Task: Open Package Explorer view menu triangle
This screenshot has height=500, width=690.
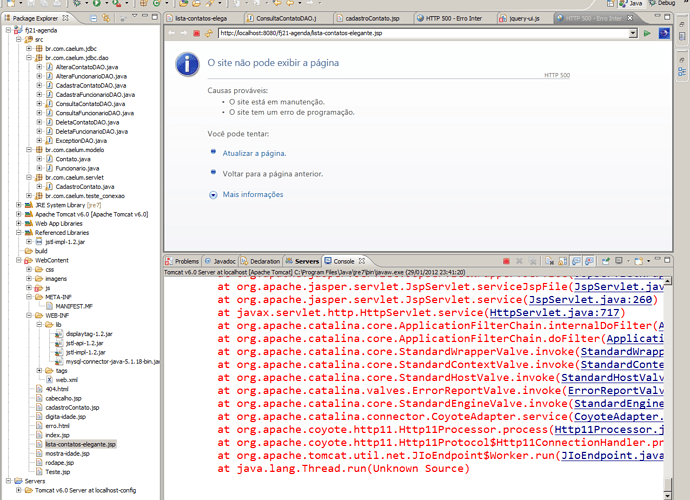Action: click(134, 17)
